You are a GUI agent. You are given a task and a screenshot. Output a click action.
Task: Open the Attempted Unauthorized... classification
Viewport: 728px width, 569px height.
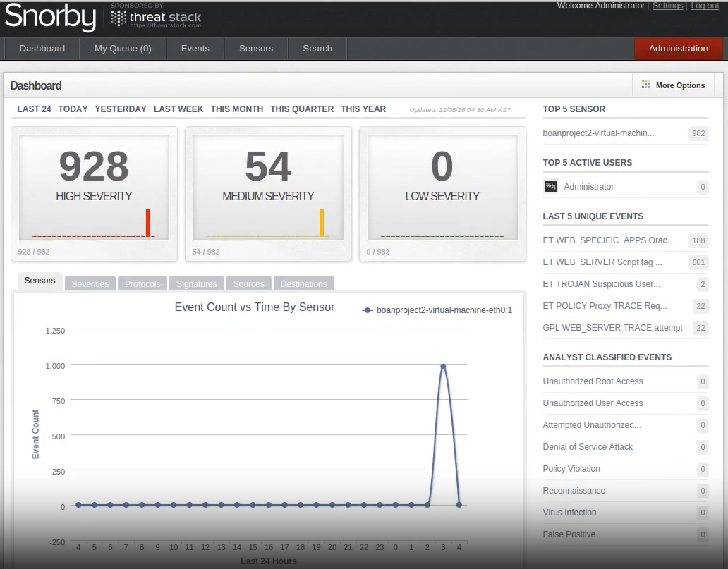coord(591,425)
